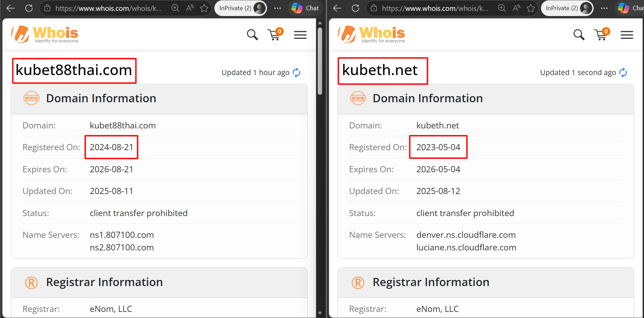View site information lock in right window
Image resolution: width=644 pixels, height=318 pixels.
(x=374, y=8)
